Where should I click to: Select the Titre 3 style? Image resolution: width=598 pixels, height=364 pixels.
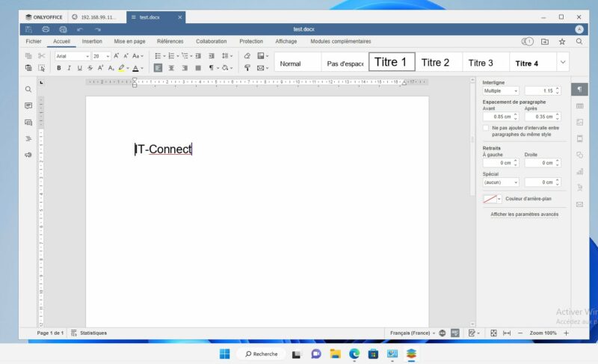(x=485, y=62)
